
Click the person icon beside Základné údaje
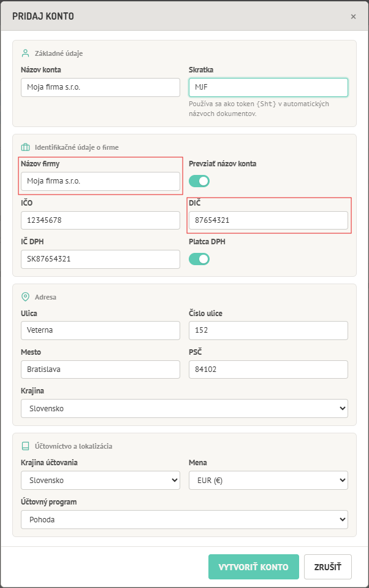tap(25, 53)
